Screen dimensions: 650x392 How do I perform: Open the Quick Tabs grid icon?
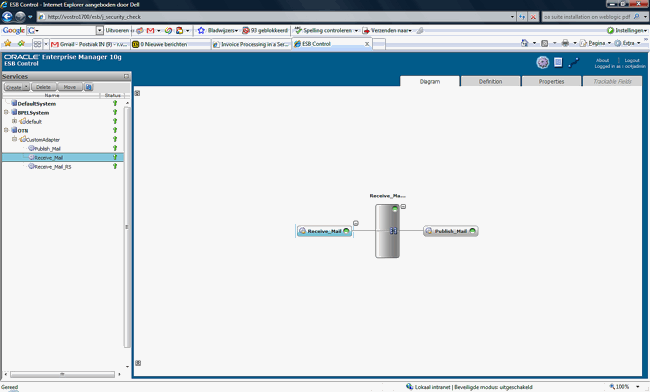point(37,44)
